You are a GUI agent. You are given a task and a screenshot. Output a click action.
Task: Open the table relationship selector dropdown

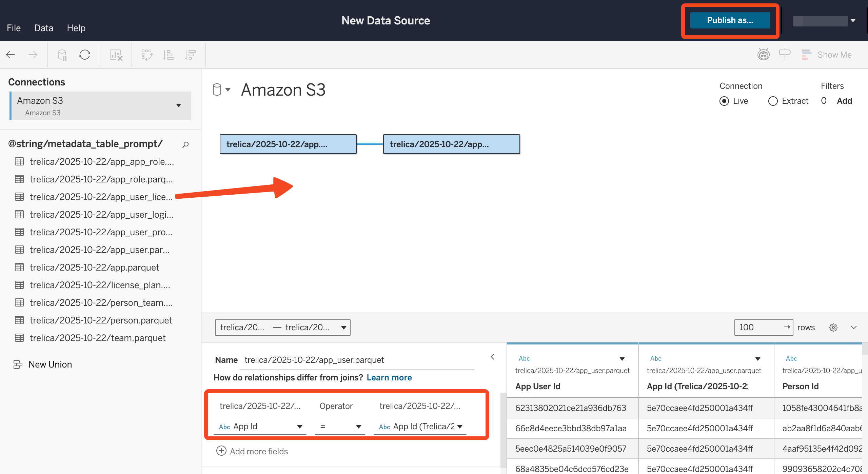pyautogui.click(x=282, y=328)
